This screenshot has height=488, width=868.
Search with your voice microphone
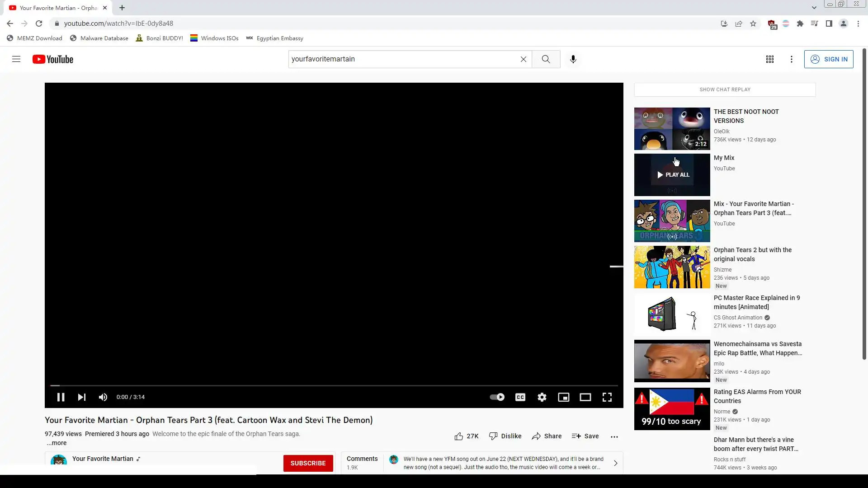click(x=573, y=59)
